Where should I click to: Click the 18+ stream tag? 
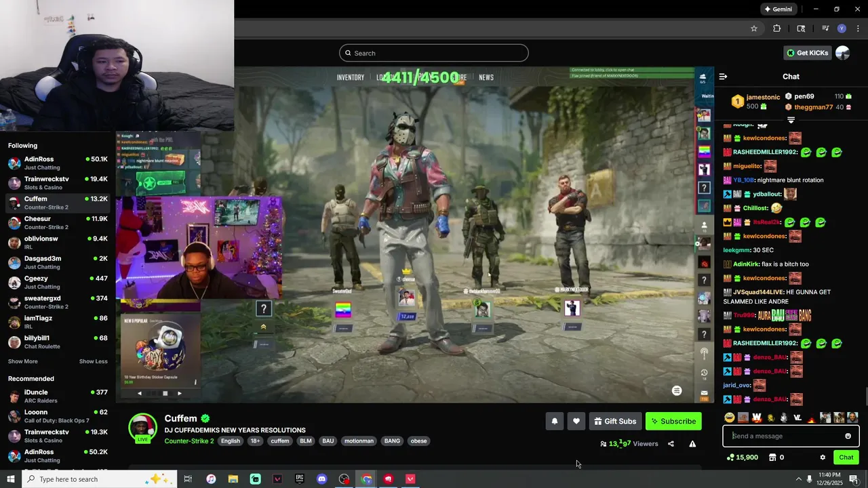pos(255,441)
